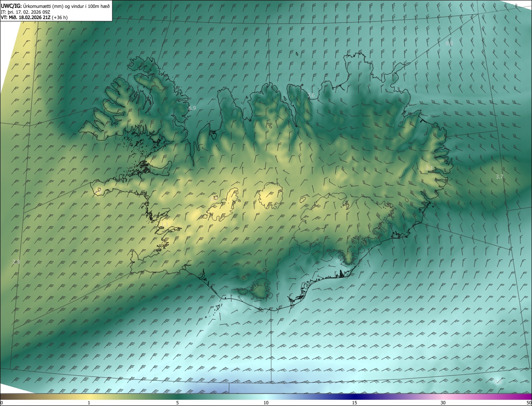
Task: Click the "8.0" value label
Action: 449,43
